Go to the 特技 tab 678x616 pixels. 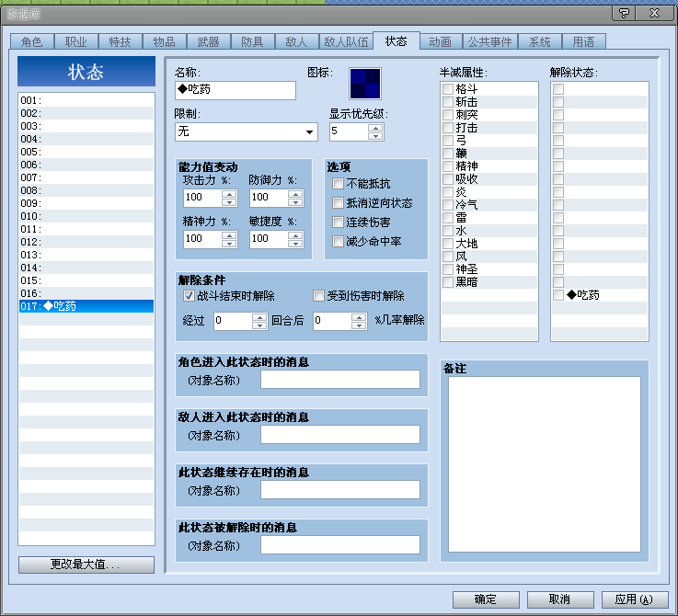[120, 41]
